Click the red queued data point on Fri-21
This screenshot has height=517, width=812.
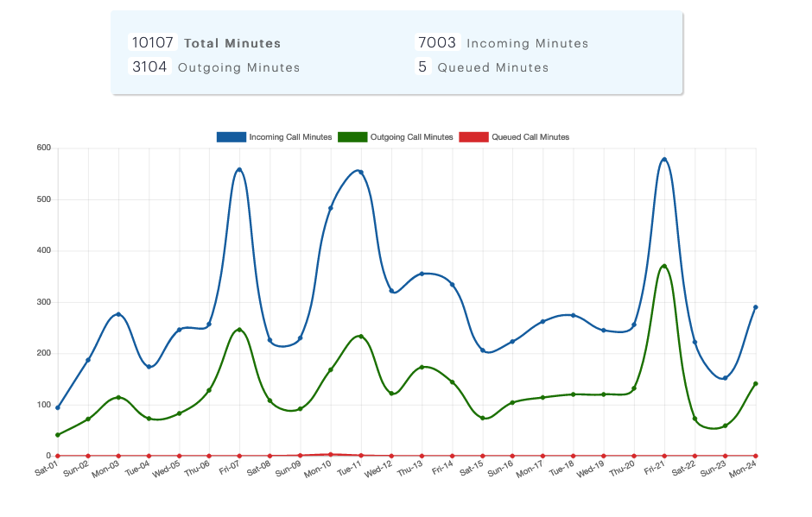(664, 456)
